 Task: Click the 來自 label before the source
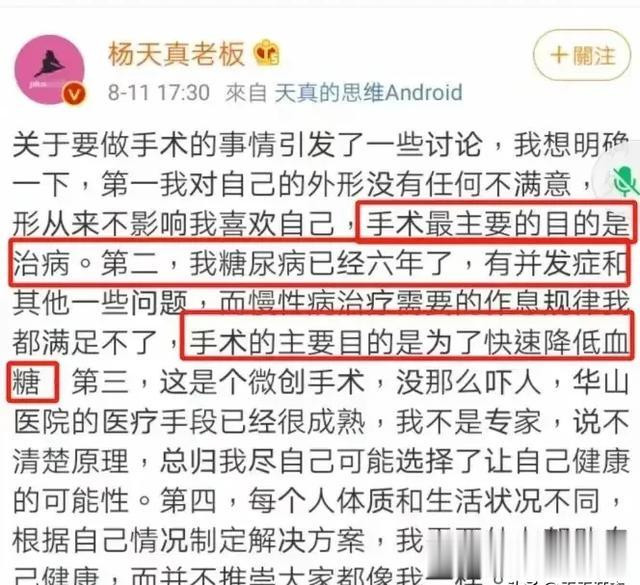246,93
